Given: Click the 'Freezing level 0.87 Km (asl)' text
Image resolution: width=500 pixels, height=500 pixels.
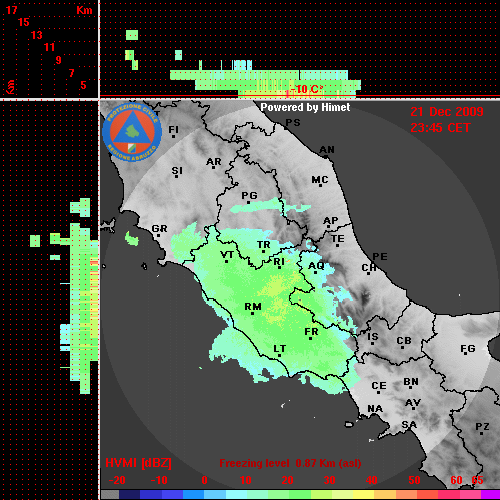Looking at the screenshot, I should 290,463.
